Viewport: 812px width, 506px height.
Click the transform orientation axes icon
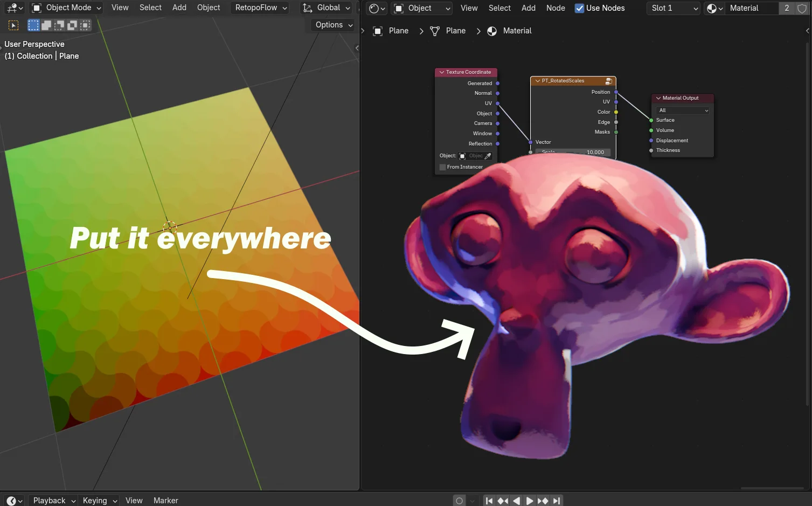308,8
